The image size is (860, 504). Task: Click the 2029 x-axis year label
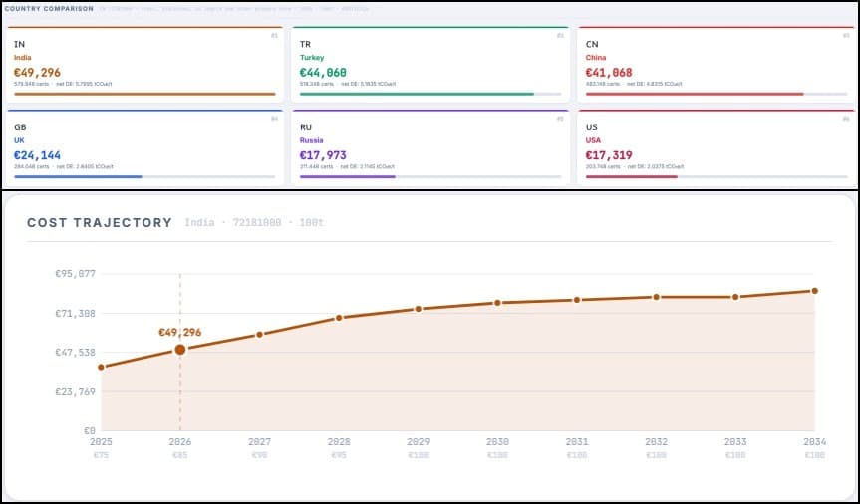(x=419, y=439)
